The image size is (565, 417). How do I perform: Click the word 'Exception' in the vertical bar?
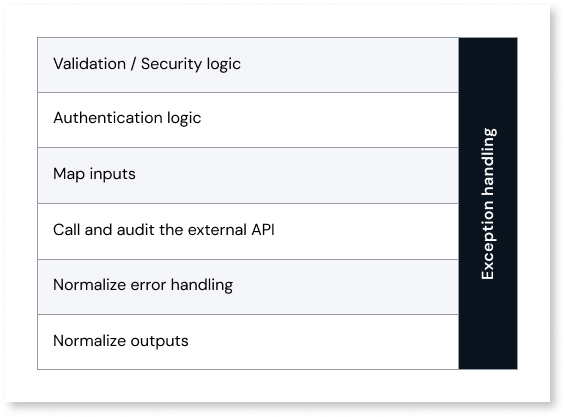click(488, 240)
